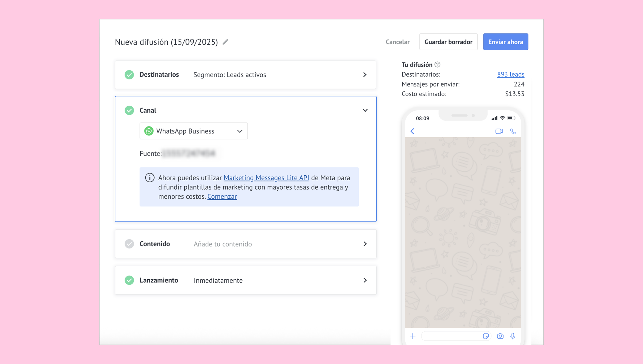643x364 pixels.
Task: Tap the video call icon in preview
Action: (499, 131)
